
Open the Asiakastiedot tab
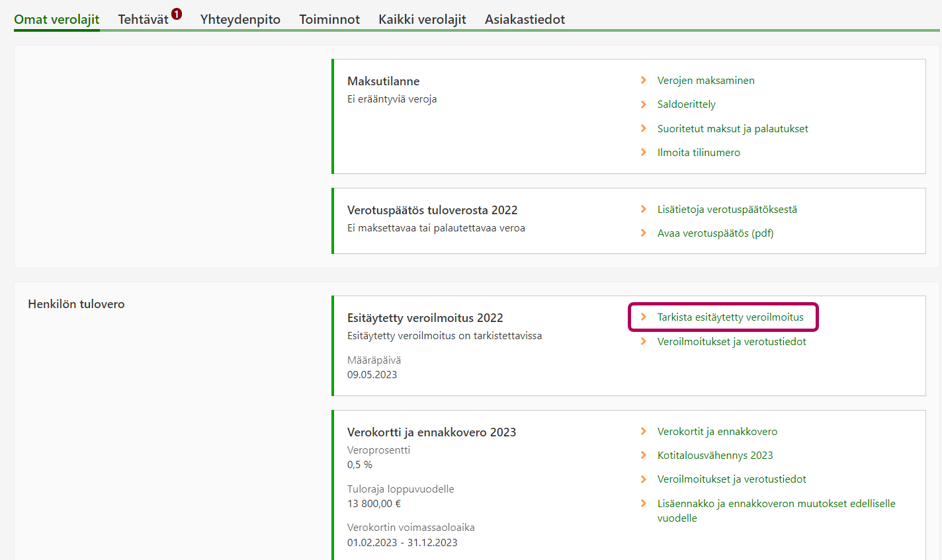click(x=525, y=20)
